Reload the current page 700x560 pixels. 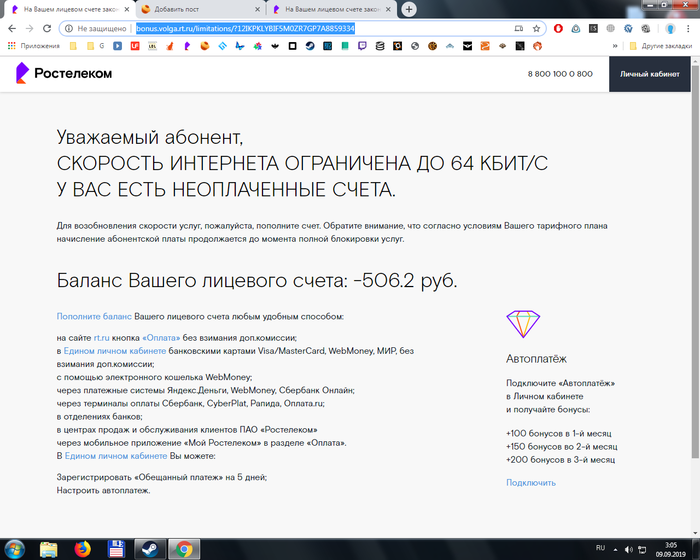click(x=47, y=29)
